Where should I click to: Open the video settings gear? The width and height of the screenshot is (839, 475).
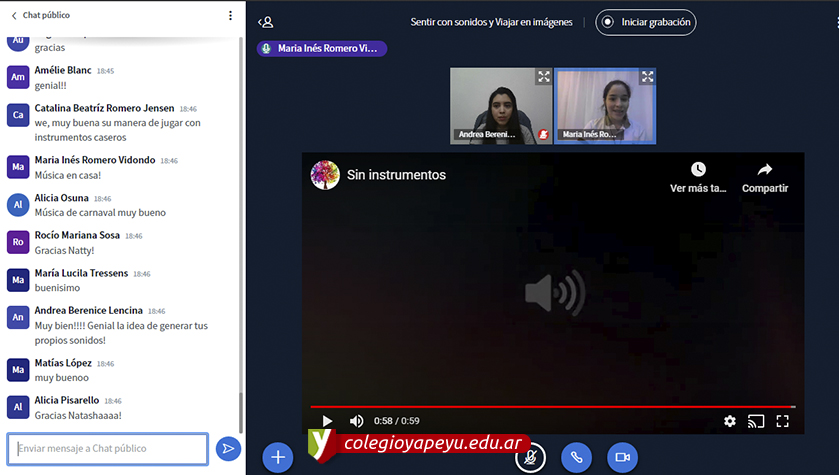click(730, 421)
